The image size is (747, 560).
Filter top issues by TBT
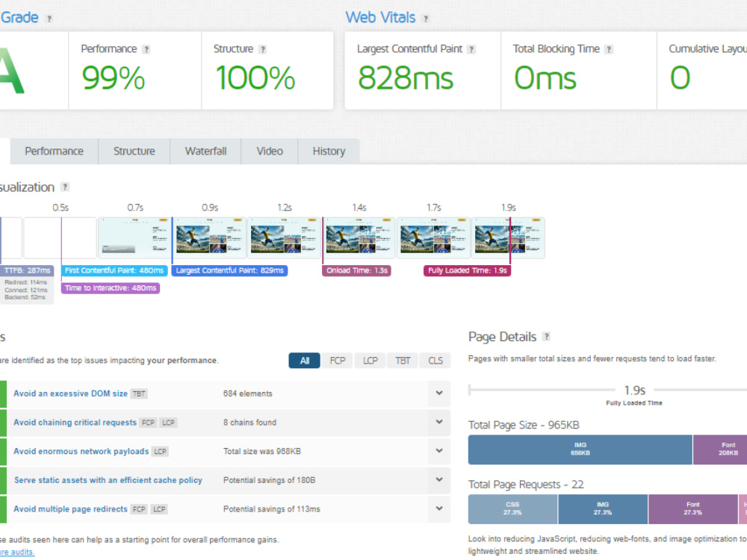pos(403,361)
